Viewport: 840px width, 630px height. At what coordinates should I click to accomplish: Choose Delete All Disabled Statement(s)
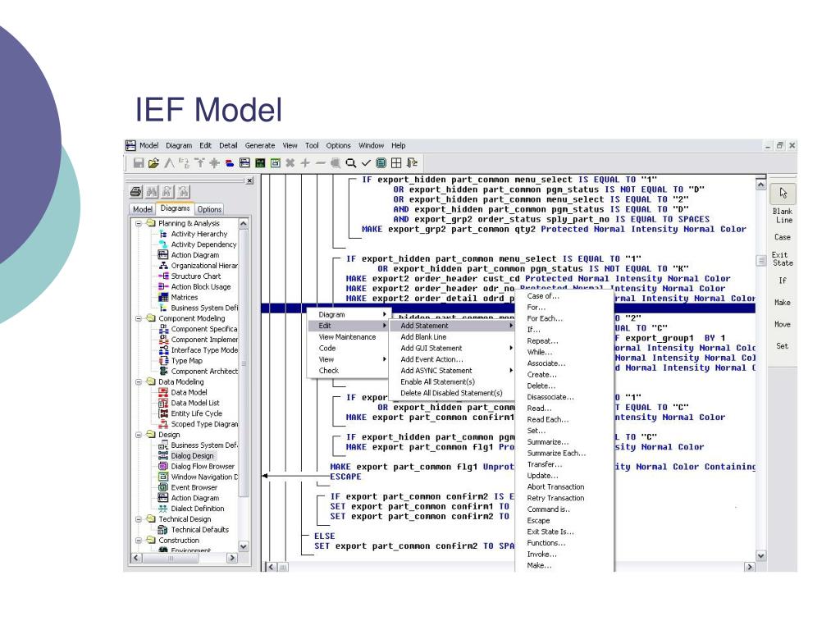[x=452, y=393]
